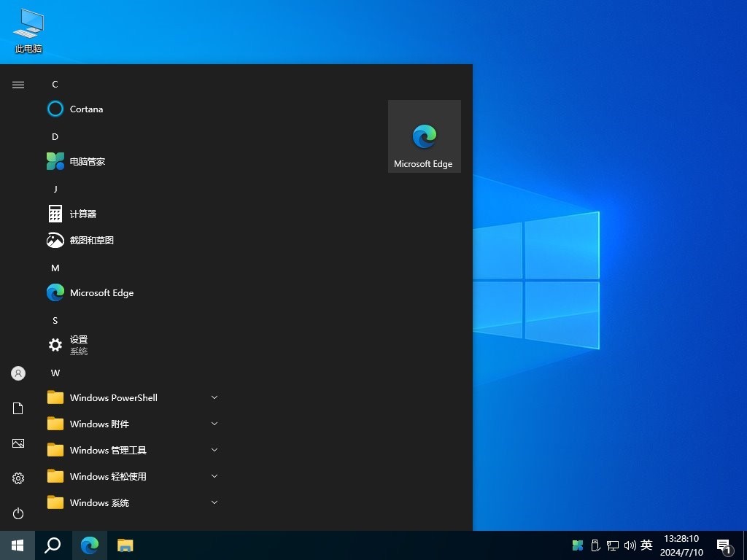Open the 计算器 app
747x560 pixels.
pos(82,214)
